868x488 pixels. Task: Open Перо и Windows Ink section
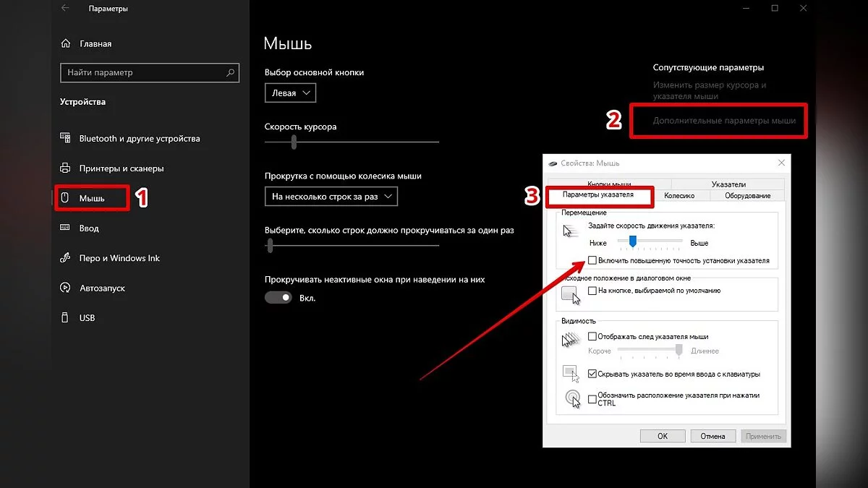coord(119,258)
